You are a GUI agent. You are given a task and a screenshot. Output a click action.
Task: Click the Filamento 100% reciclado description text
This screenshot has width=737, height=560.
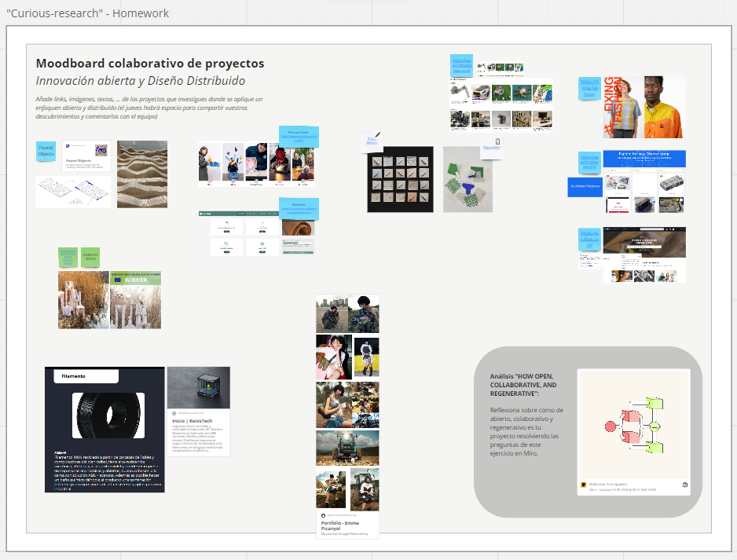coord(107,471)
